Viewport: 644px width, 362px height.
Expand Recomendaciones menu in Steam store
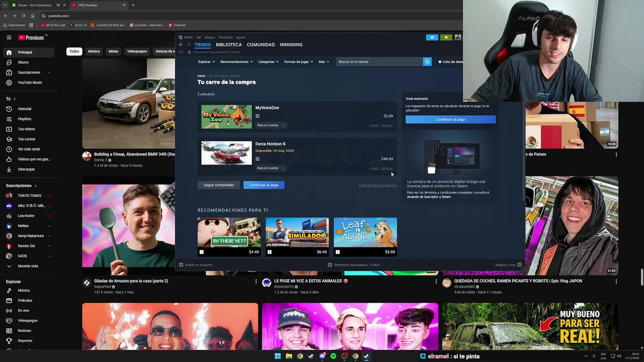coord(236,62)
